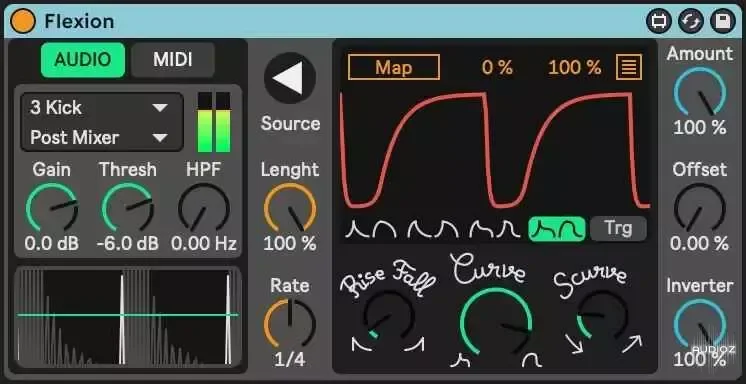This screenshot has height=384, width=746.
Task: Select the two skewed humps curve preset
Action: 433,229
